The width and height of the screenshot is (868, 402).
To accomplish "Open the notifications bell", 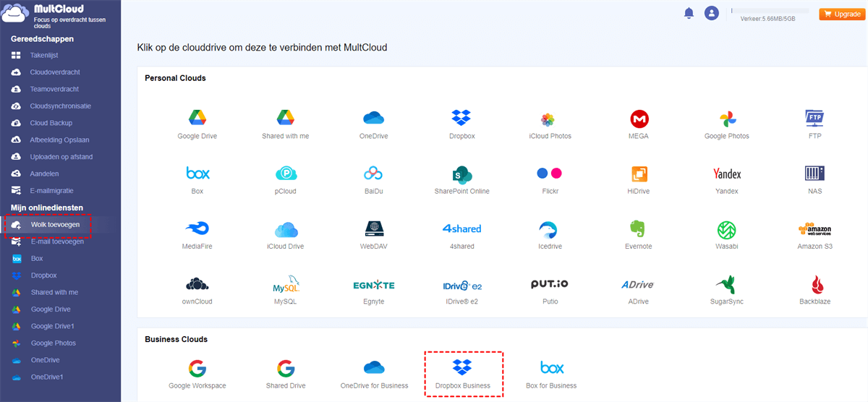I will point(689,13).
